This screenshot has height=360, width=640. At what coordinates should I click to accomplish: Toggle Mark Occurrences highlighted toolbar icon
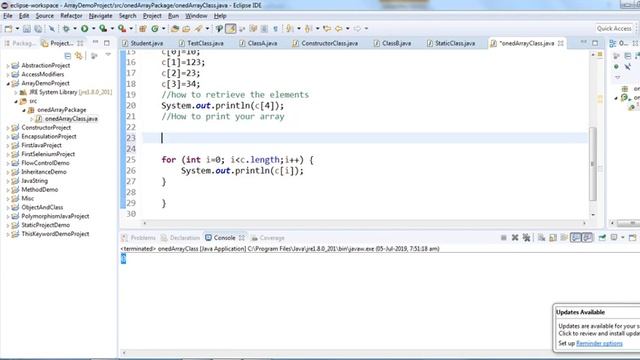pyautogui.click(x=231, y=29)
